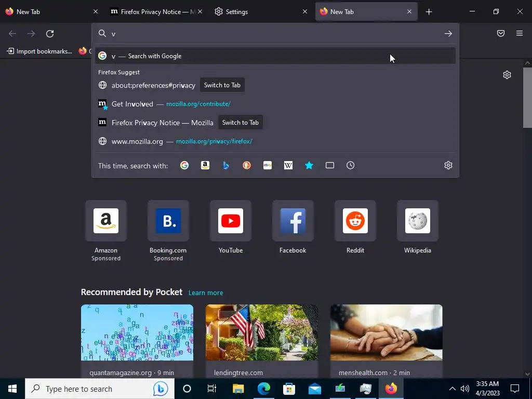Search this time with Wikipedia icon
Viewport: 532px width, 399px height.
pos(288,166)
